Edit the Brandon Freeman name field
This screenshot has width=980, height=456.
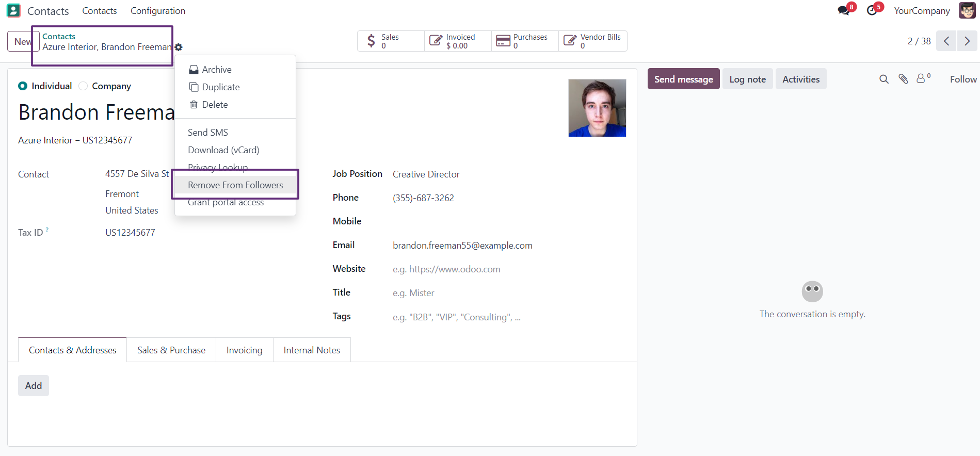tap(97, 112)
